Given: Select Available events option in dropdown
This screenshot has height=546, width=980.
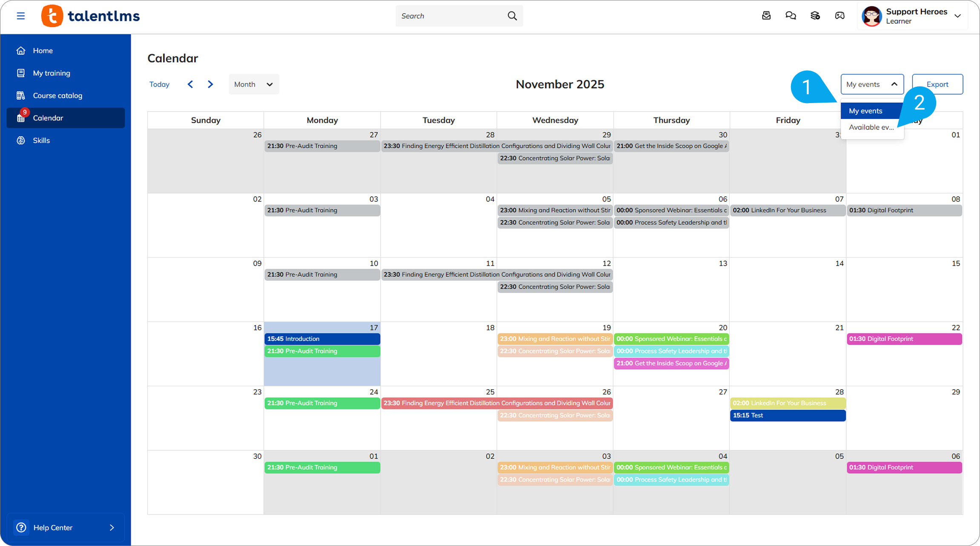Looking at the screenshot, I should [871, 127].
